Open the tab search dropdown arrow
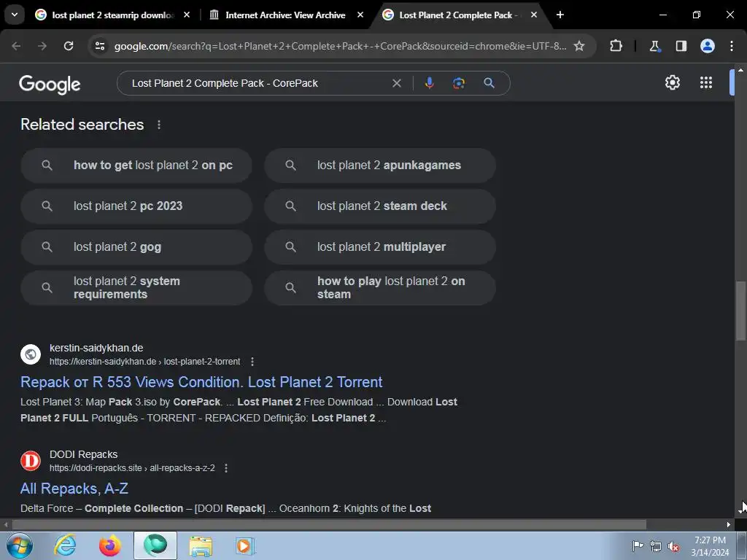 [x=15, y=15]
